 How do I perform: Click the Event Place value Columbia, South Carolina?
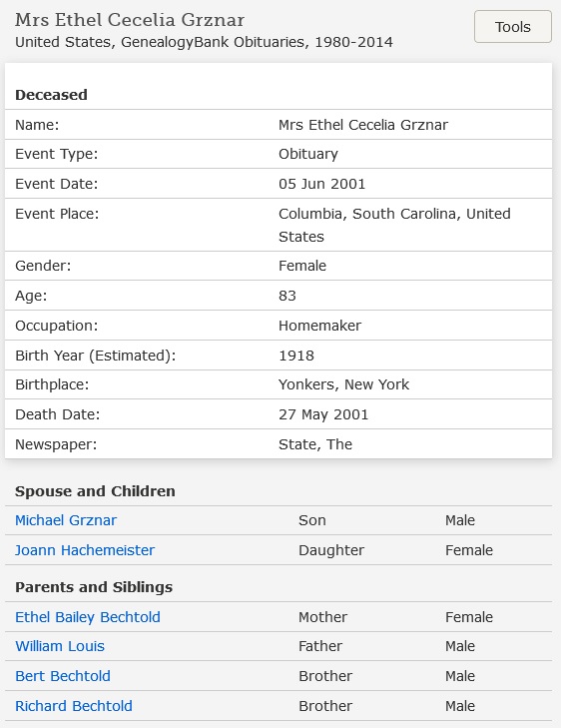tap(394, 225)
